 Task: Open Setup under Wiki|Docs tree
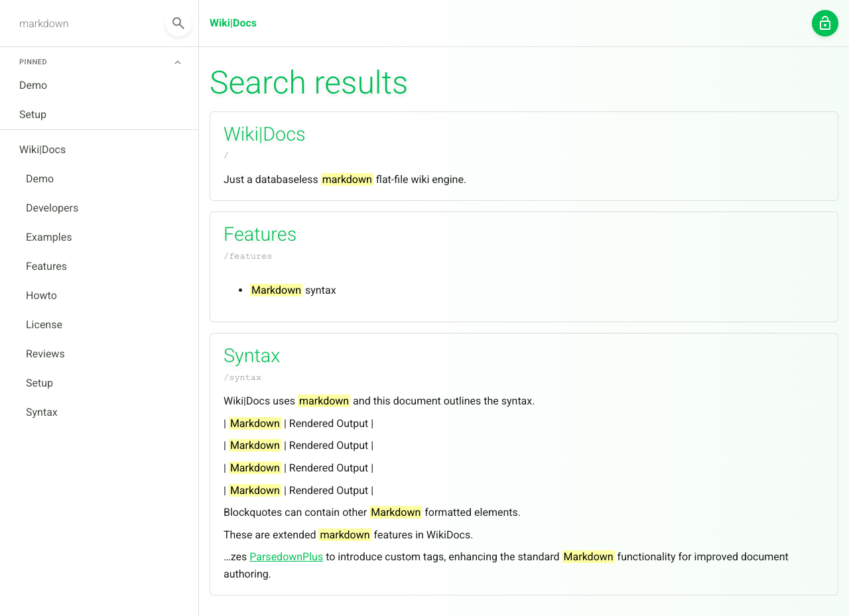coord(39,383)
